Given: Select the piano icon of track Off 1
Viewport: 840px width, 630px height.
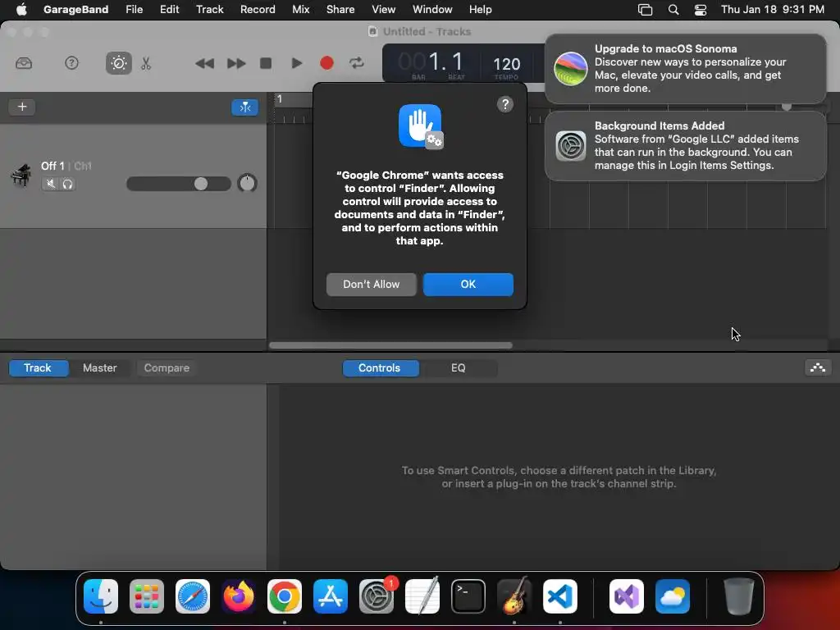Looking at the screenshot, I should point(21,176).
